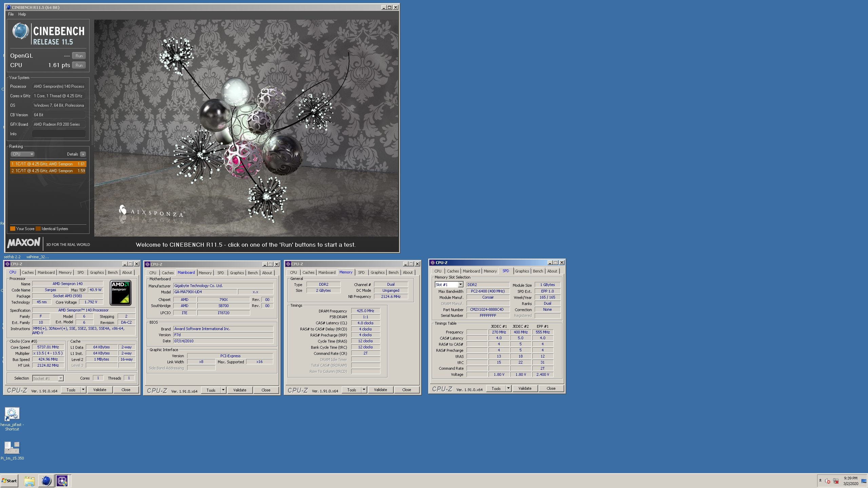Click the AMD Sempron logo in CPU-Z
This screenshot has width=868, height=488.
(120, 293)
